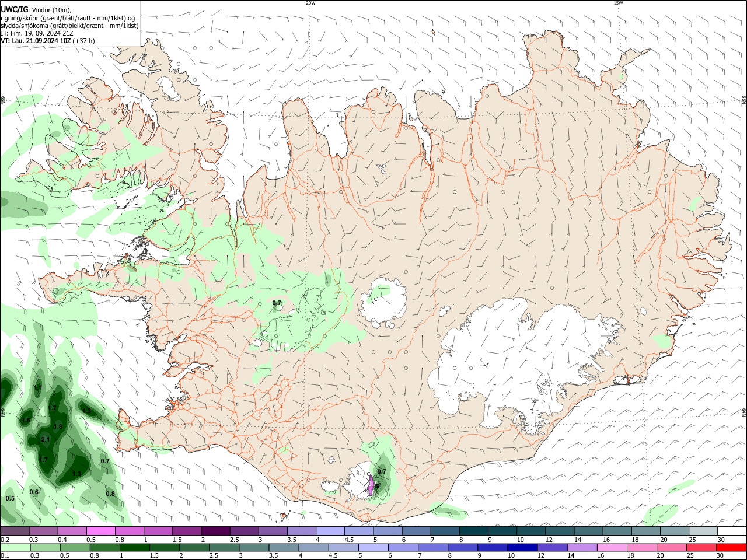Select the medium green 0.5 rain legend swatch
The height and width of the screenshot is (560, 747).
tap(75, 547)
